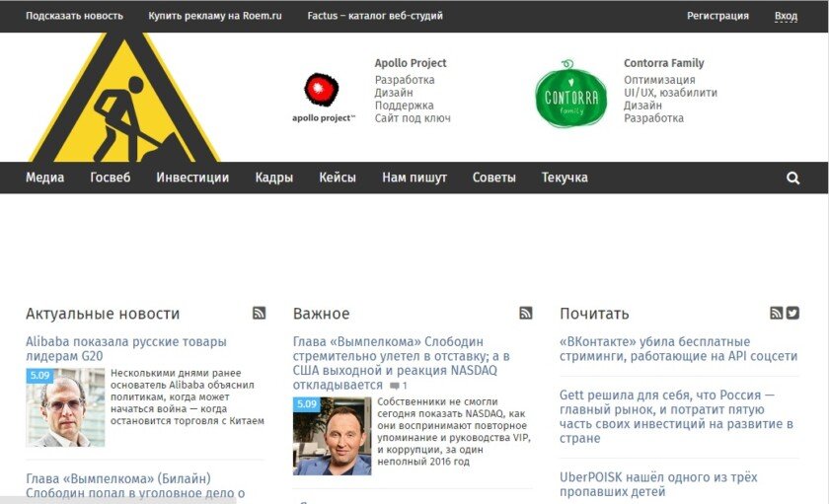Click Разработка under Apollo Project
Viewport: 829px width, 504px height.
tap(405, 80)
